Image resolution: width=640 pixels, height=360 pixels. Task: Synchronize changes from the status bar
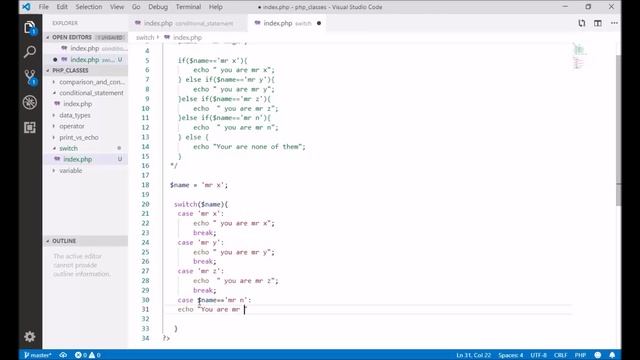(63, 355)
